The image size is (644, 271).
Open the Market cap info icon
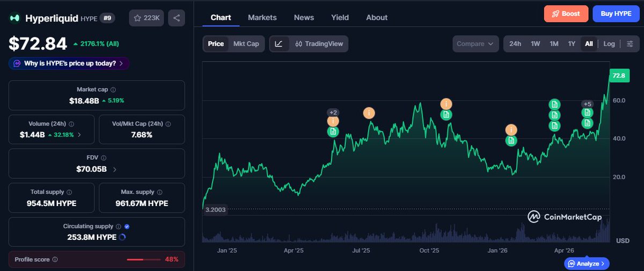coord(113,90)
